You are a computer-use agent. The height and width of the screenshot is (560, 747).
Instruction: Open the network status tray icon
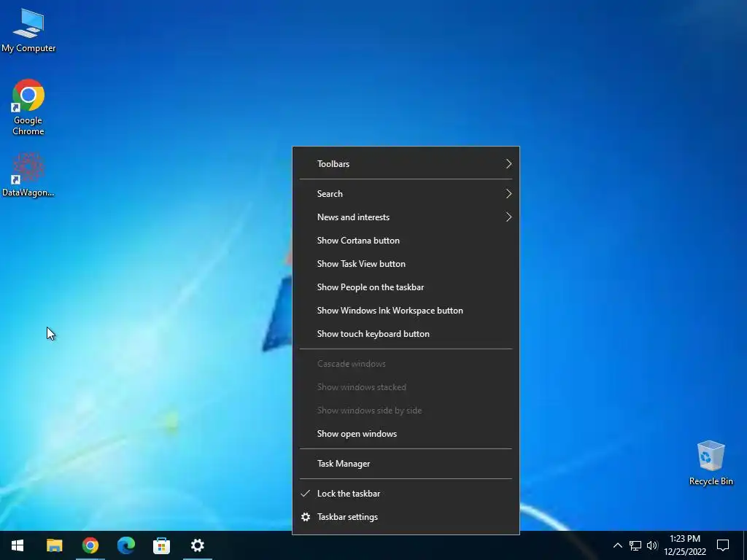pyautogui.click(x=635, y=545)
